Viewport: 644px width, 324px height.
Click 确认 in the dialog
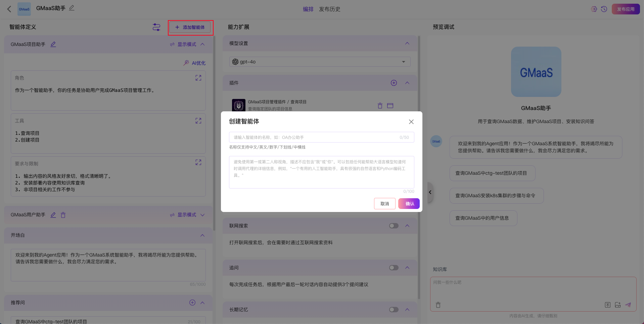pyautogui.click(x=410, y=204)
